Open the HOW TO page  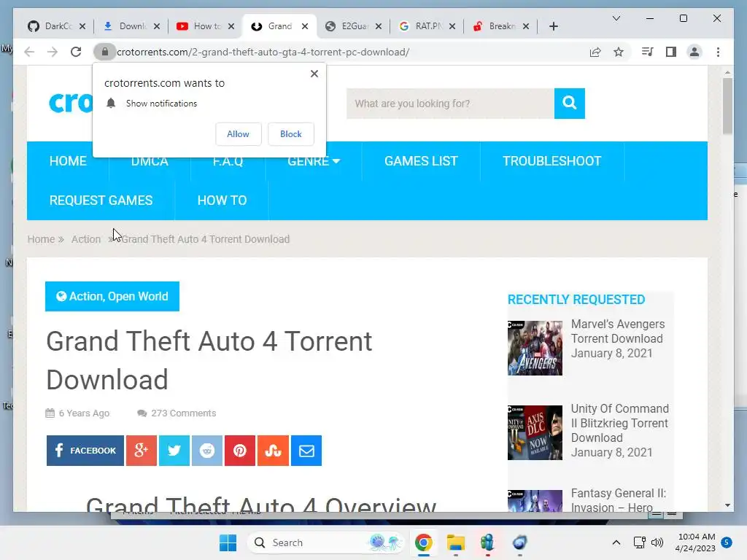tap(222, 201)
